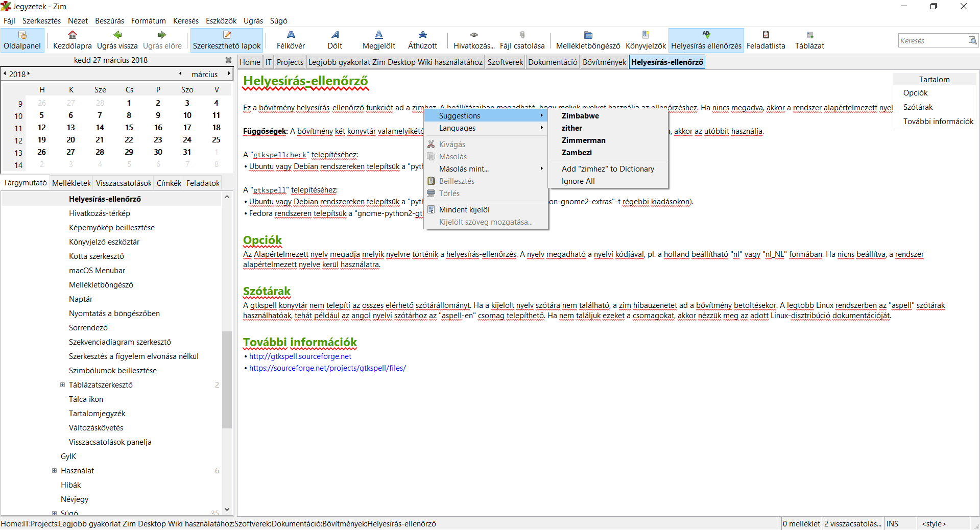Screen dimensions: 980x530
Task: Click in the Keresés search field
Action: [932, 41]
